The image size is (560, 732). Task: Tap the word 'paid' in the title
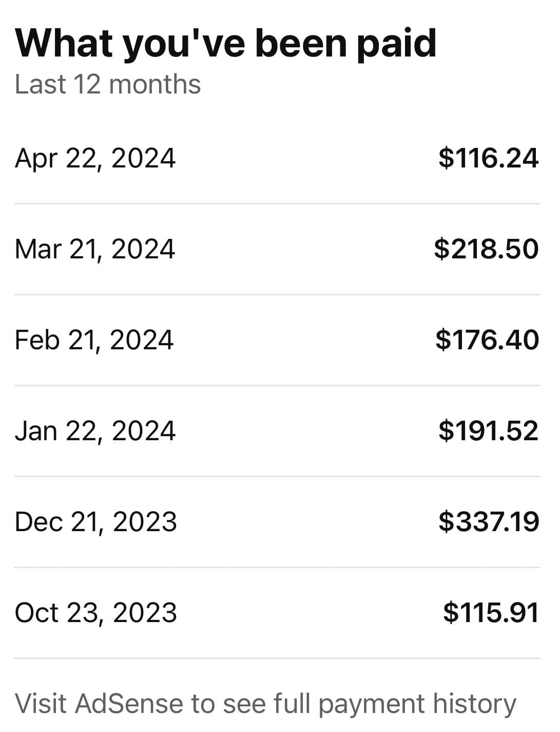pos(396,45)
